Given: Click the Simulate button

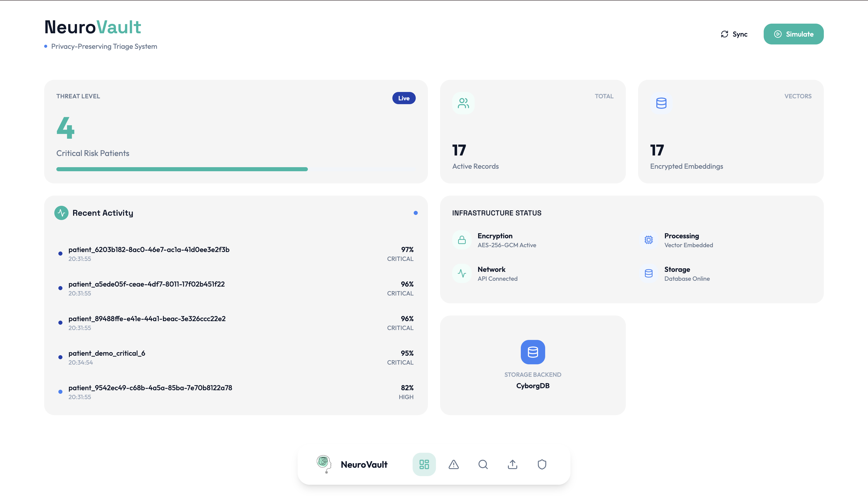Looking at the screenshot, I should pos(793,34).
